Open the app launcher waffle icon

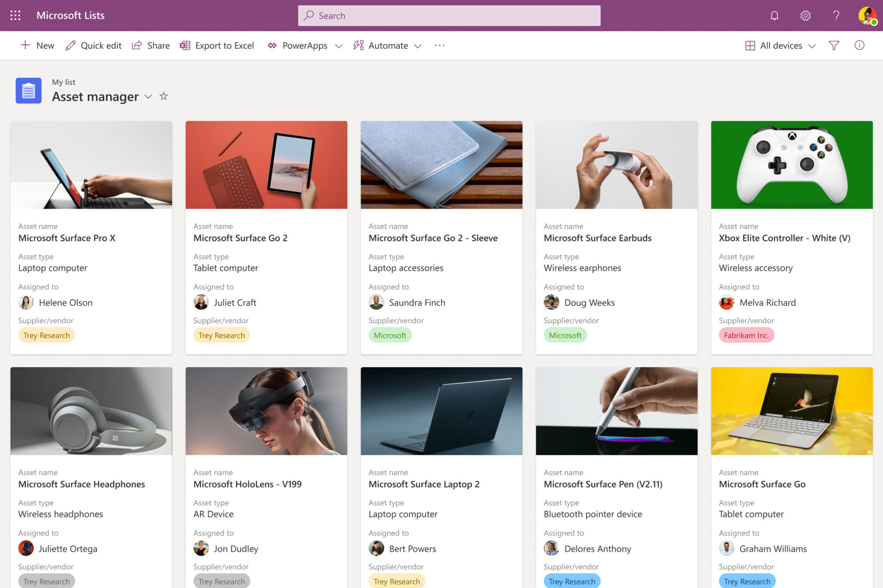(15, 15)
